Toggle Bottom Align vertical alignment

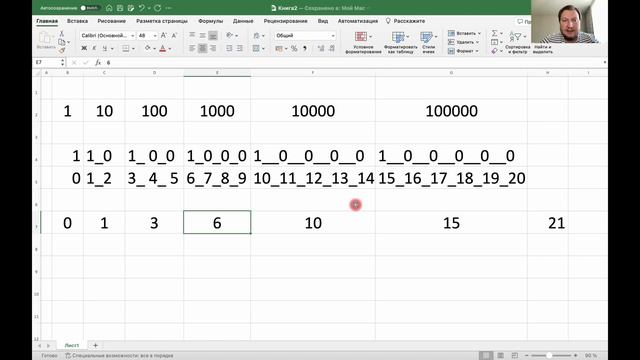pos(213,36)
